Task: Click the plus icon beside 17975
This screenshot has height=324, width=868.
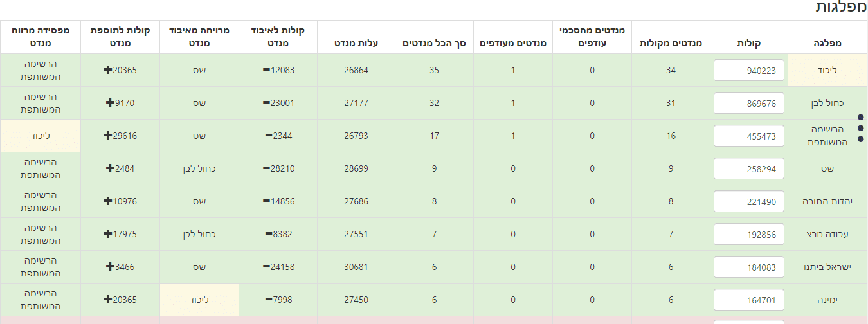Action: coord(107,233)
